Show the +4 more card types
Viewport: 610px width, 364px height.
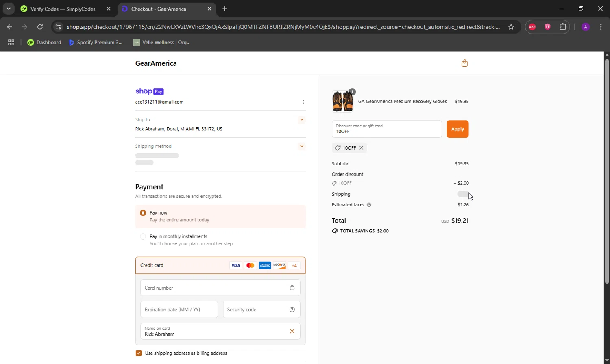click(294, 265)
